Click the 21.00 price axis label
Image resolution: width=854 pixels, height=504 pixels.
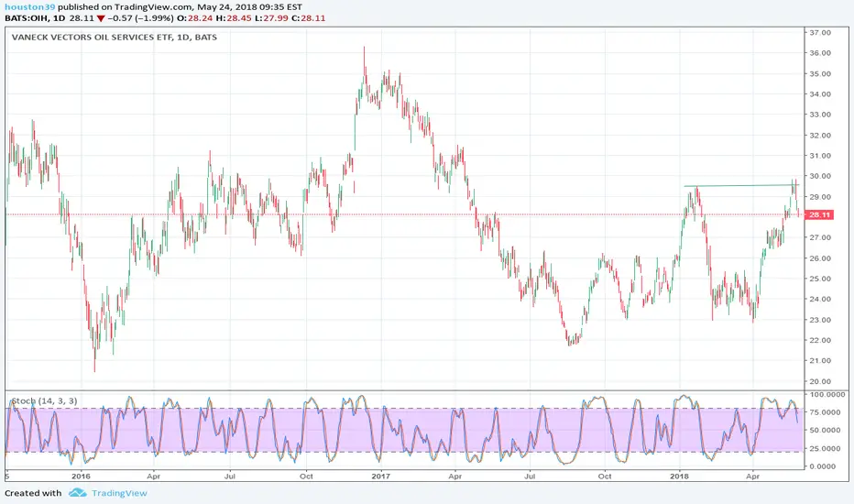coord(820,361)
